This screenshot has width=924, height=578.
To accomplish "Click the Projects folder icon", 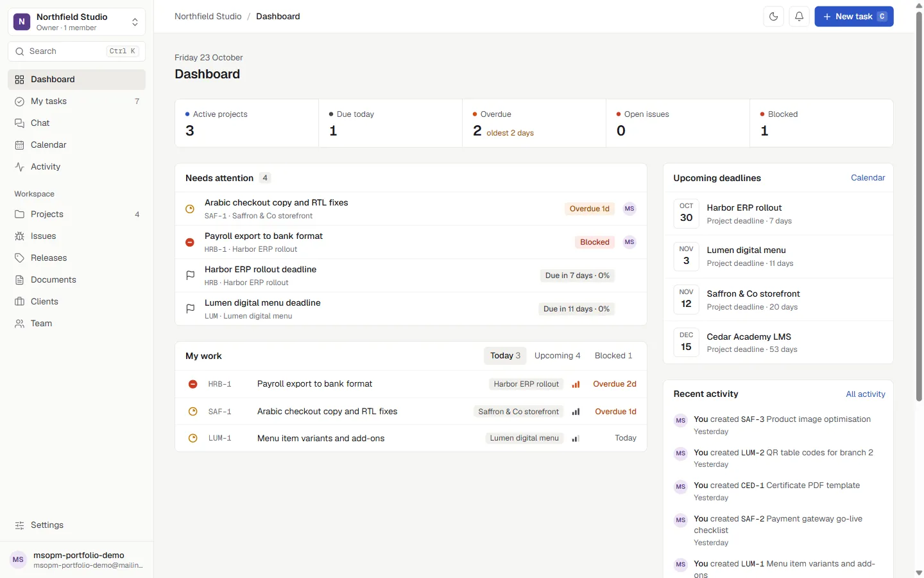I will click(x=19, y=215).
